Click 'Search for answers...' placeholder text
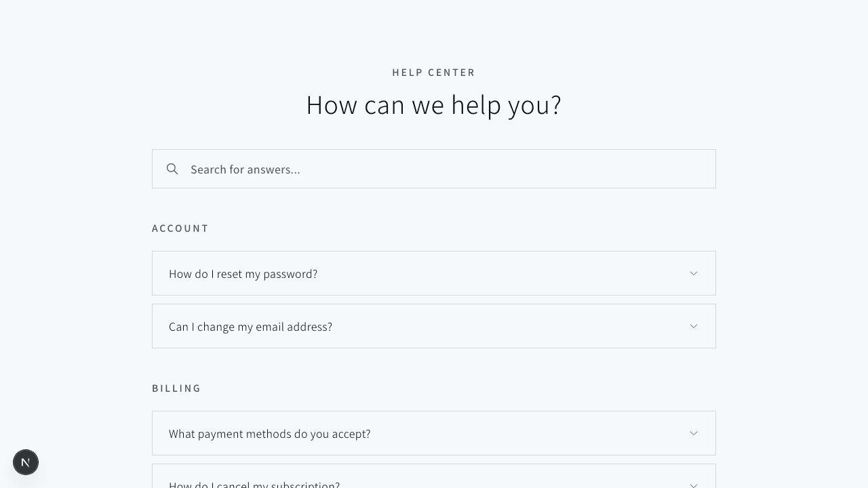Image resolution: width=868 pixels, height=488 pixels. point(245,169)
